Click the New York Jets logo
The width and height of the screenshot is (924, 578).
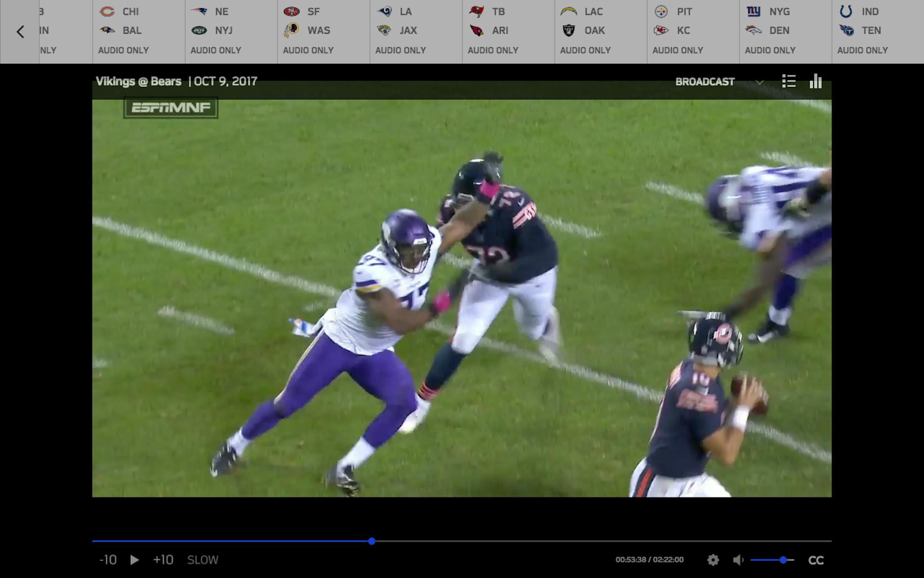click(199, 30)
